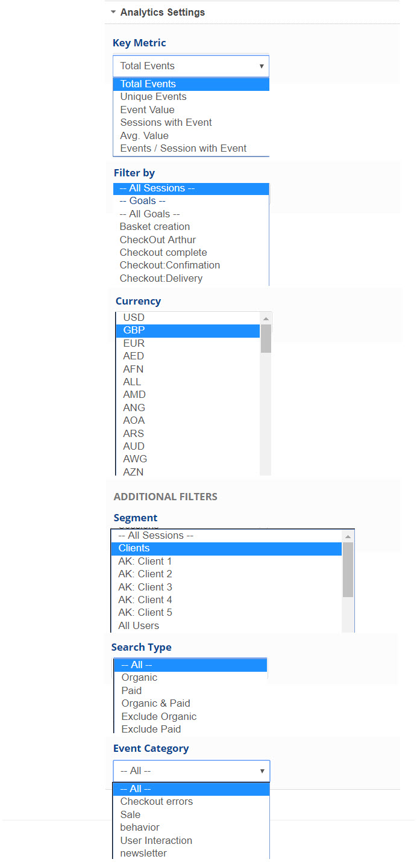Open the Event Category dropdown
This screenshot has width=417, height=868.
(x=192, y=770)
